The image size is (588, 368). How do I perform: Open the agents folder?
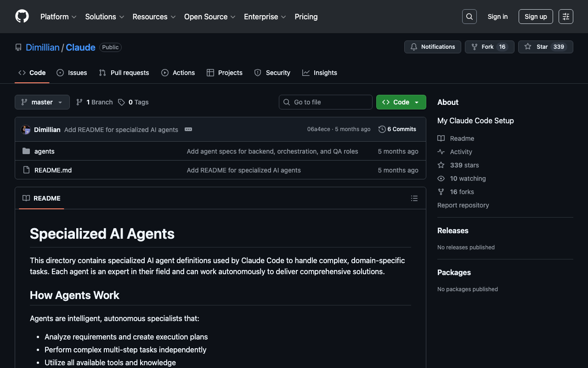(45, 151)
